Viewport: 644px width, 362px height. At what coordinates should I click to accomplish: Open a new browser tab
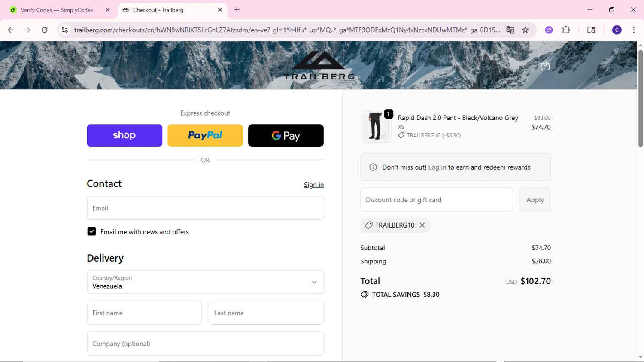click(x=237, y=10)
